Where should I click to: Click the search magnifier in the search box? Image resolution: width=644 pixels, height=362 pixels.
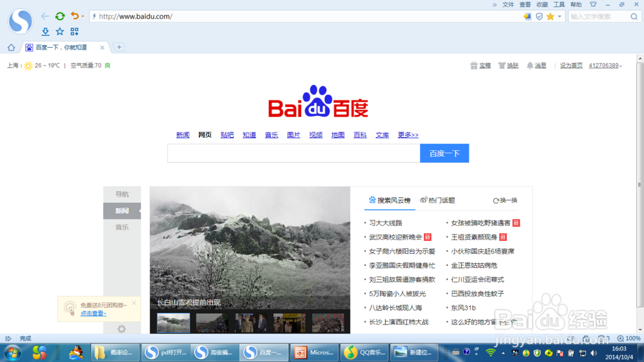(x=634, y=17)
